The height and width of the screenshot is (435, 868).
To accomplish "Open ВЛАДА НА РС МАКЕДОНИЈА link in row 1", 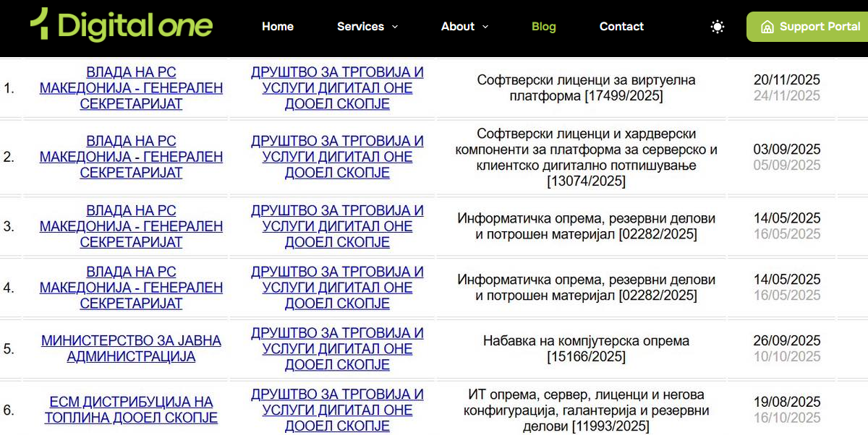I will [x=131, y=88].
